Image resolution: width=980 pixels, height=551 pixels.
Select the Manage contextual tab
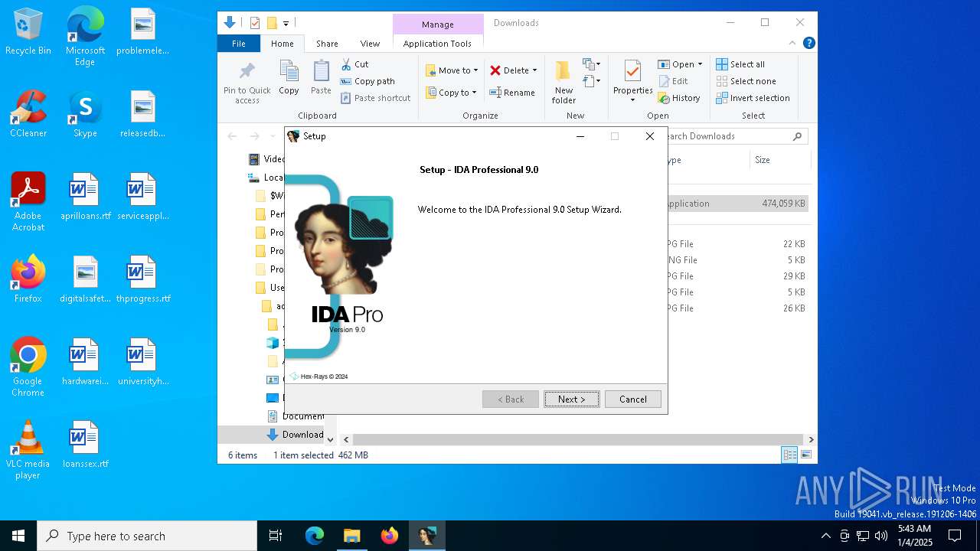click(438, 24)
